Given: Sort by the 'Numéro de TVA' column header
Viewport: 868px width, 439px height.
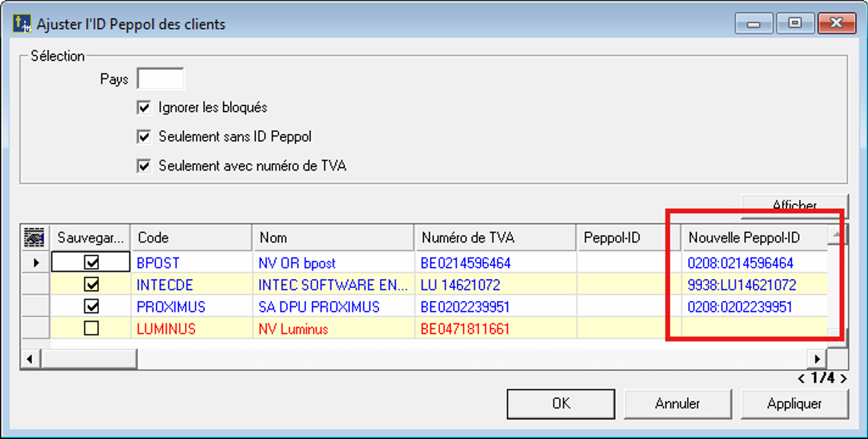Looking at the screenshot, I should 495,238.
